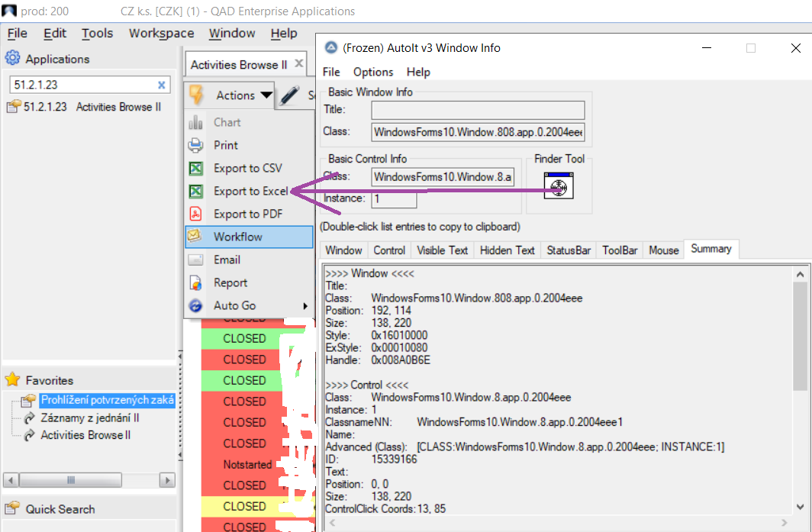Open the Edit menu in QAD
812x532 pixels.
55,33
